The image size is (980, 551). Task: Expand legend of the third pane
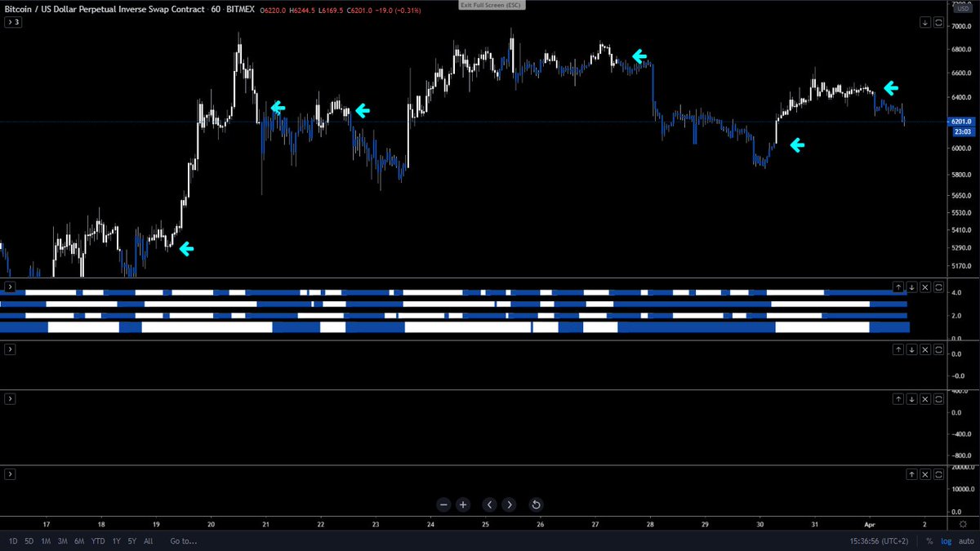[10, 349]
